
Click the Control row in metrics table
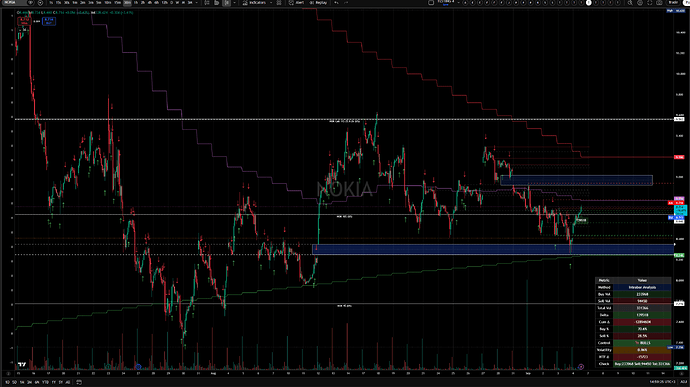click(x=633, y=343)
